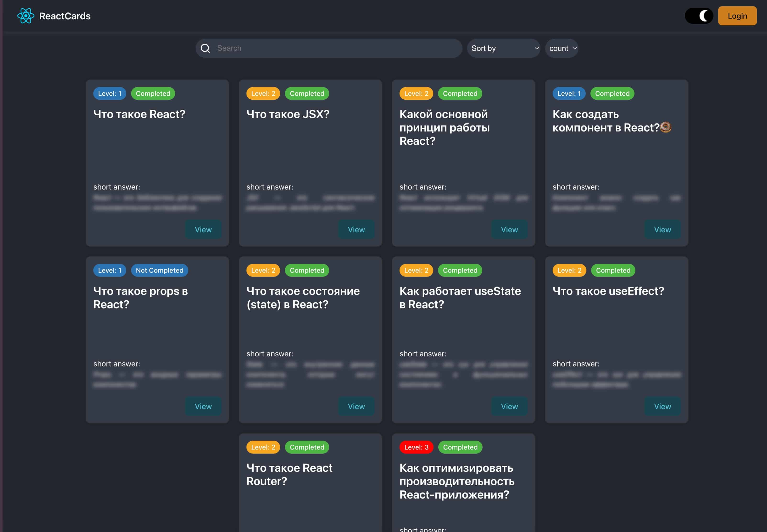Click the moon icon in the theme switch
Viewport: 767px width, 532px height.
(x=704, y=16)
